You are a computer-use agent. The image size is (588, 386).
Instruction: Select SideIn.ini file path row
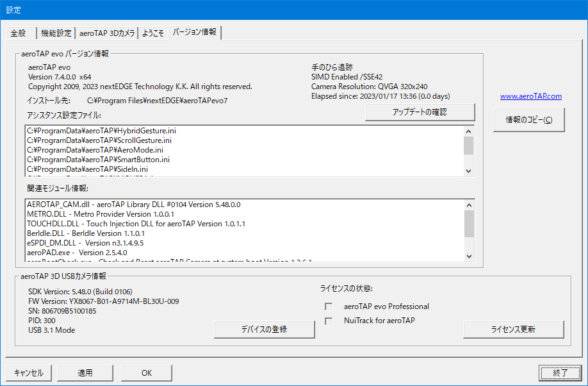[x=245, y=169]
